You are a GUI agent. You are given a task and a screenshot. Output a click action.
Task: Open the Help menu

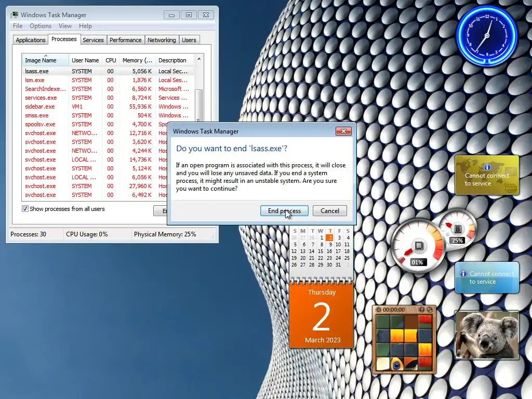point(85,26)
